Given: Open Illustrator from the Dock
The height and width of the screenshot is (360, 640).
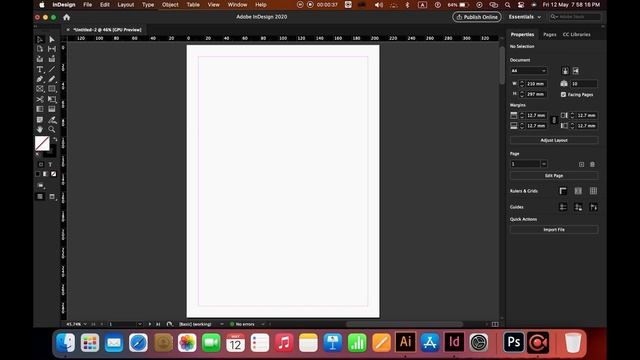Looking at the screenshot, I should click(405, 342).
